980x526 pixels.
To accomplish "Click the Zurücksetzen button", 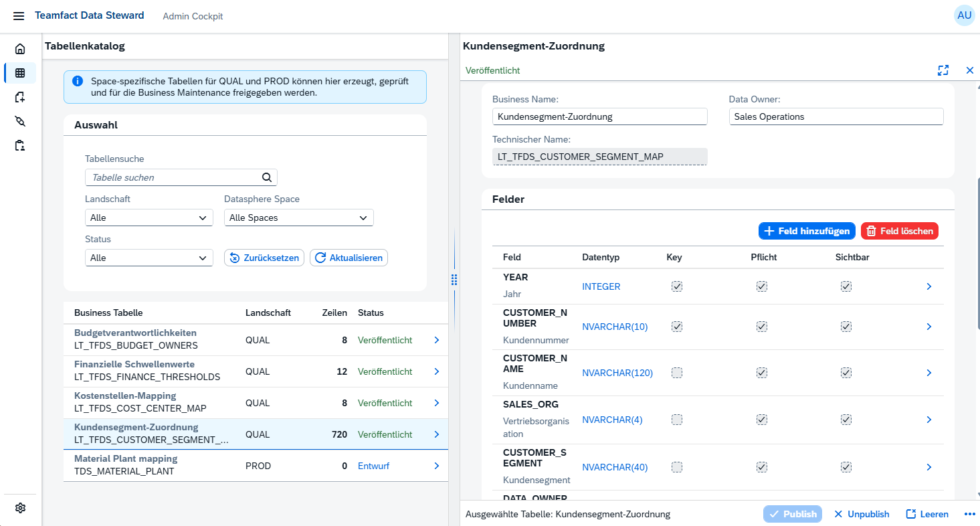I will (x=264, y=258).
